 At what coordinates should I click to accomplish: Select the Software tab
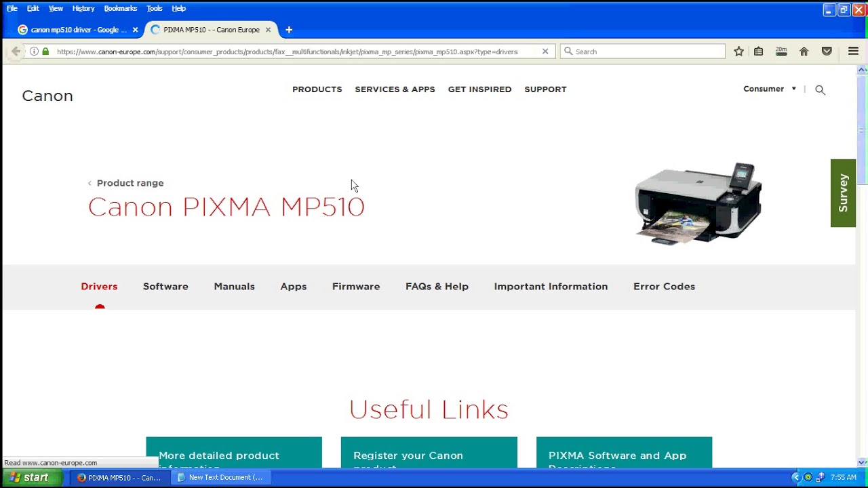(x=165, y=287)
